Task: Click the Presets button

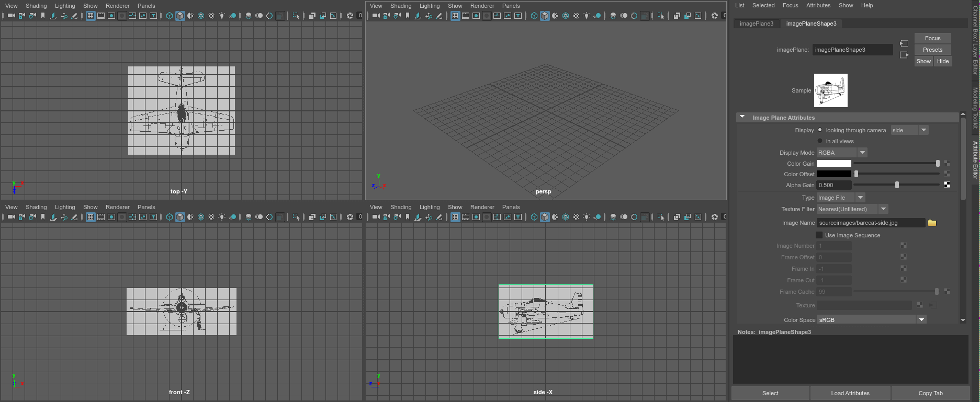Action: point(932,50)
